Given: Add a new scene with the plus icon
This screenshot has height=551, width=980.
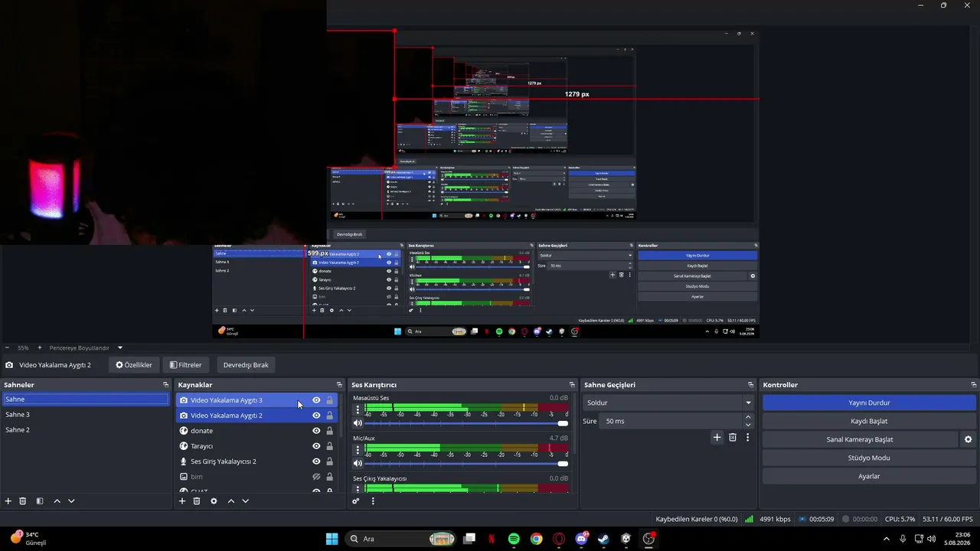Looking at the screenshot, I should [x=8, y=501].
